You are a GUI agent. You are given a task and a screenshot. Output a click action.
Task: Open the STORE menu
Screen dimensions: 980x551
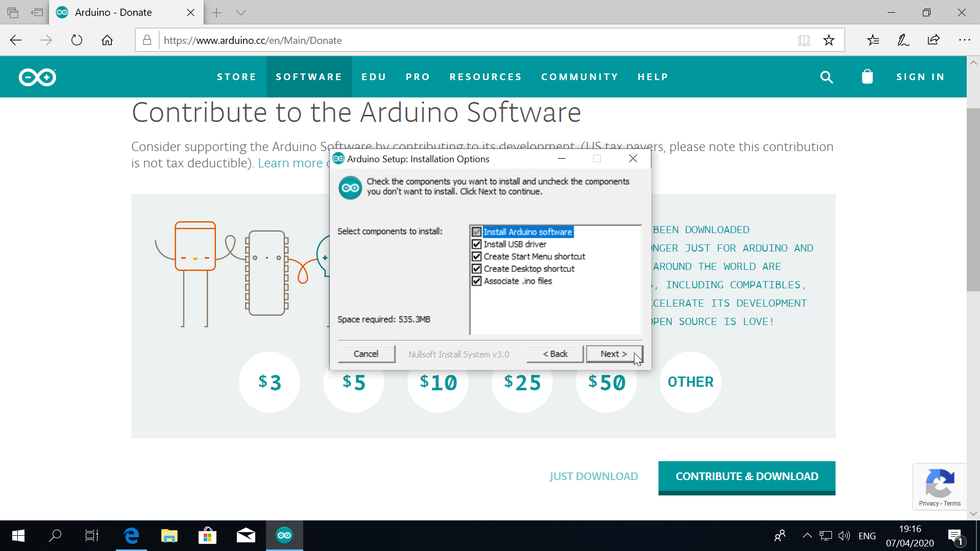(x=237, y=77)
